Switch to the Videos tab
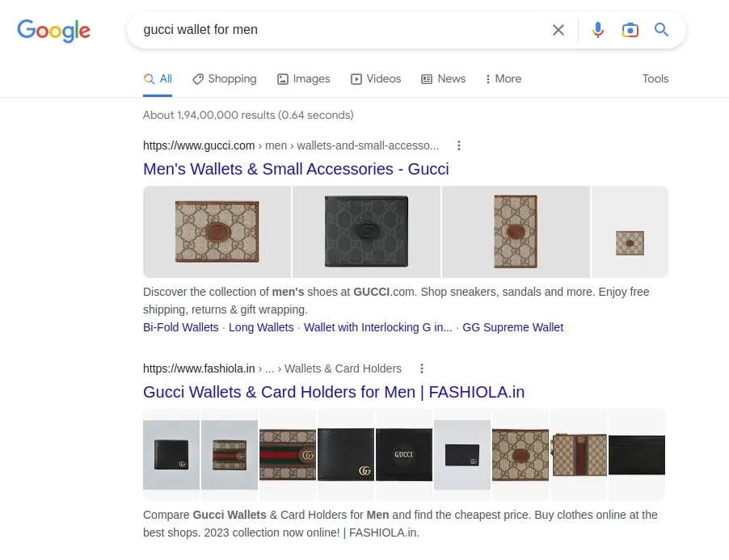 point(376,79)
